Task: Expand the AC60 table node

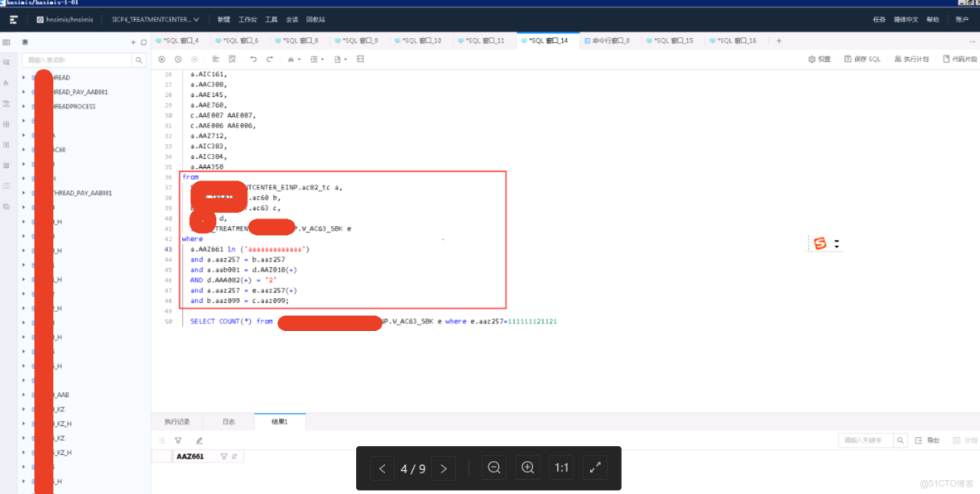Action: pyautogui.click(x=24, y=150)
